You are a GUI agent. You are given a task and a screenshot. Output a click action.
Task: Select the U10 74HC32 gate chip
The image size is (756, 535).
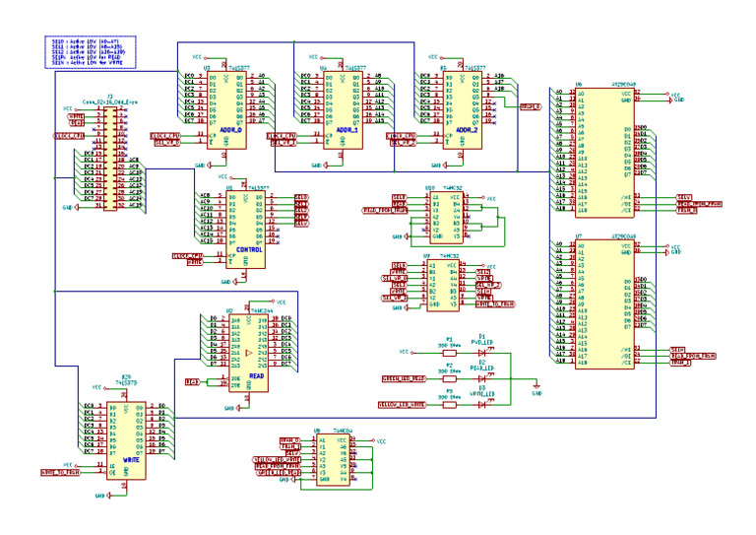(x=447, y=217)
